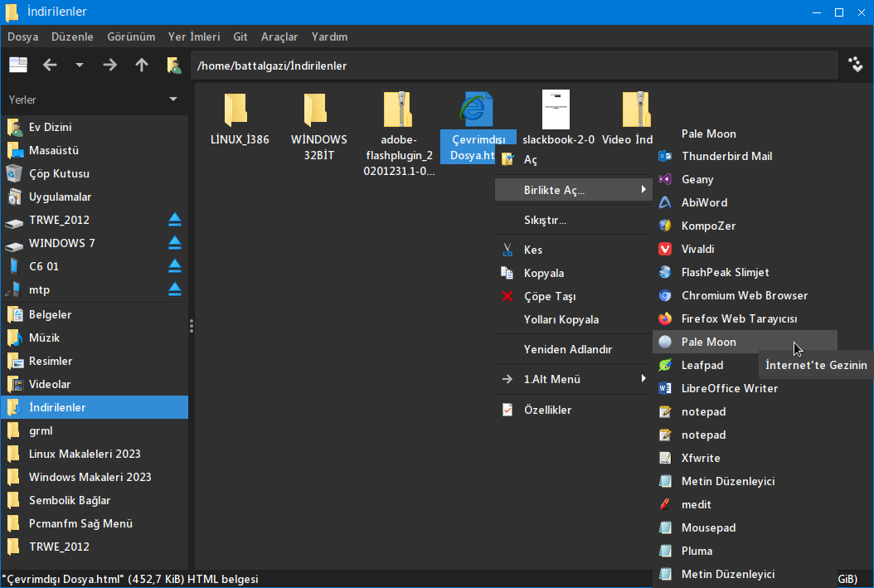874x588 pixels.
Task: Go up to parent folder
Action: pyautogui.click(x=142, y=66)
